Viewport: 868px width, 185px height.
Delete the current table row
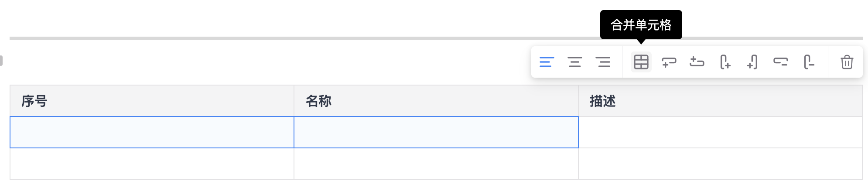click(x=781, y=62)
